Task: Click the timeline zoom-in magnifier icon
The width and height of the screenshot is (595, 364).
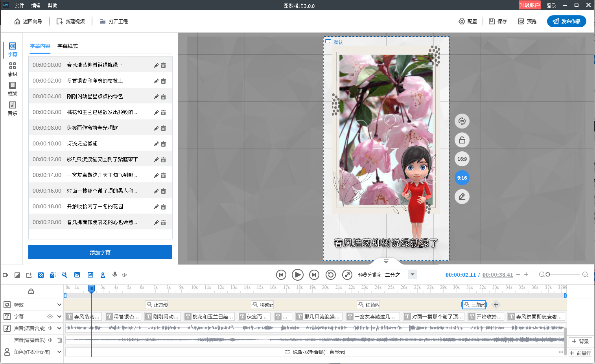Action: pos(585,274)
